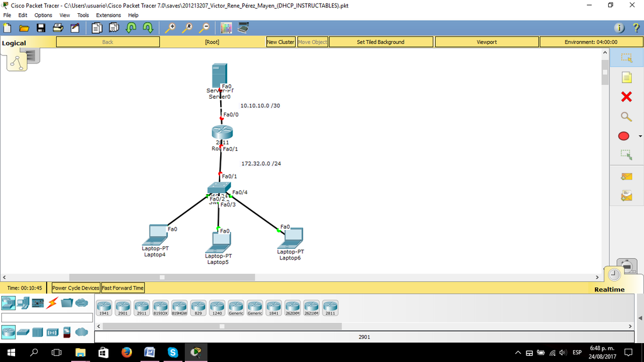Undo the last action
644x362 pixels.
pos(131,28)
